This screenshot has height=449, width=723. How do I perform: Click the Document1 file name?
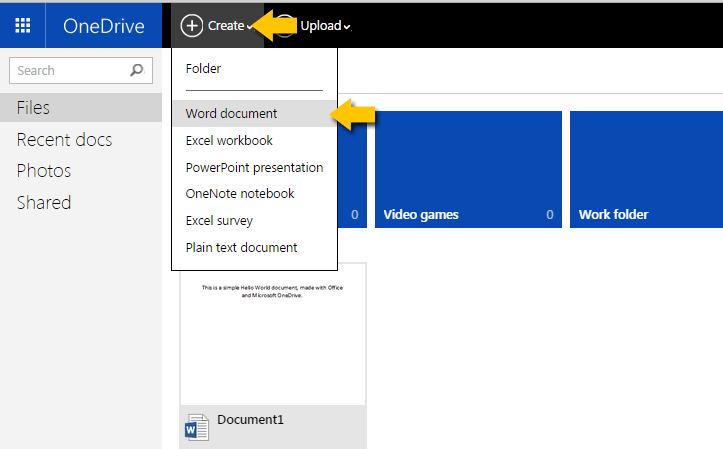point(250,419)
